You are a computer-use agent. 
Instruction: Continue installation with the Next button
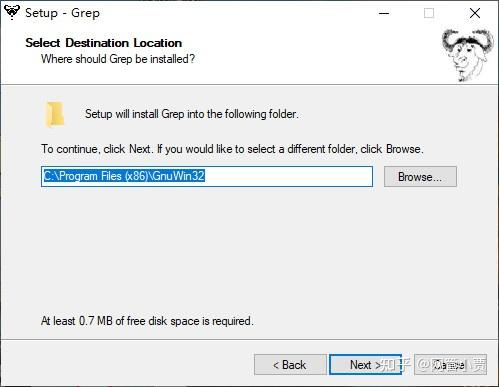click(x=365, y=365)
